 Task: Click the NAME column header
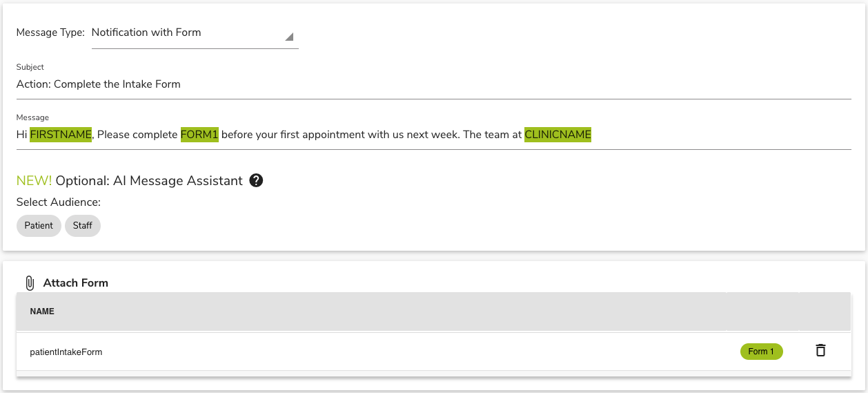(x=42, y=311)
